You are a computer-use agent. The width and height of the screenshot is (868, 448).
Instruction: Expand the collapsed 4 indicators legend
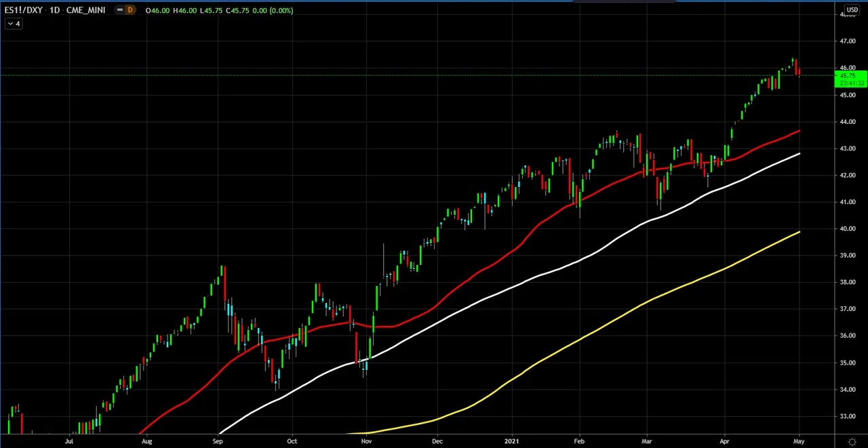14,24
